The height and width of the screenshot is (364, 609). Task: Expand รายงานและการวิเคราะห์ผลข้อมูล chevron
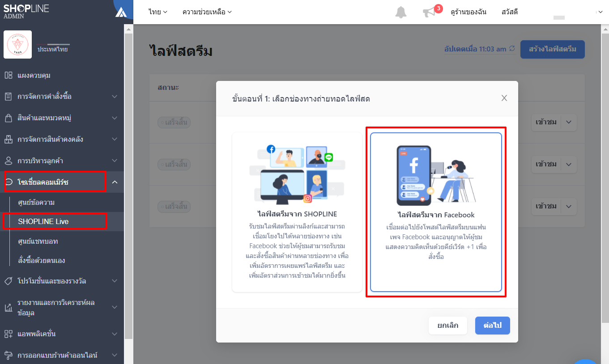point(115,307)
